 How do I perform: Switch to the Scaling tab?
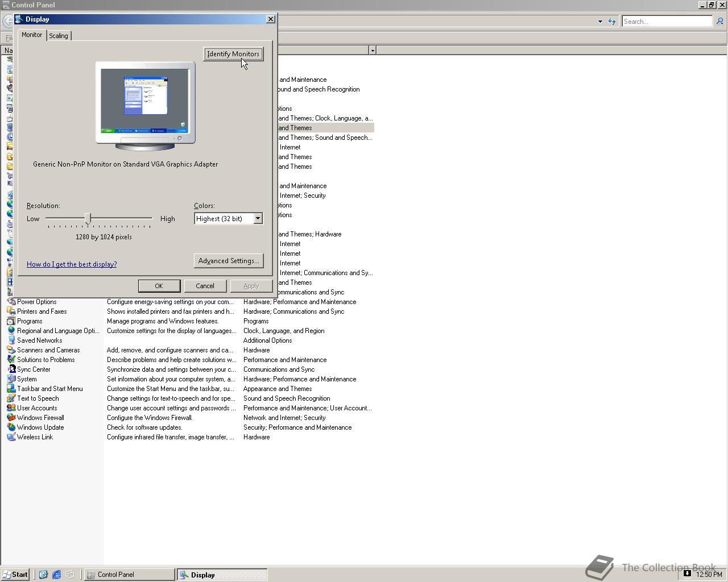58,36
